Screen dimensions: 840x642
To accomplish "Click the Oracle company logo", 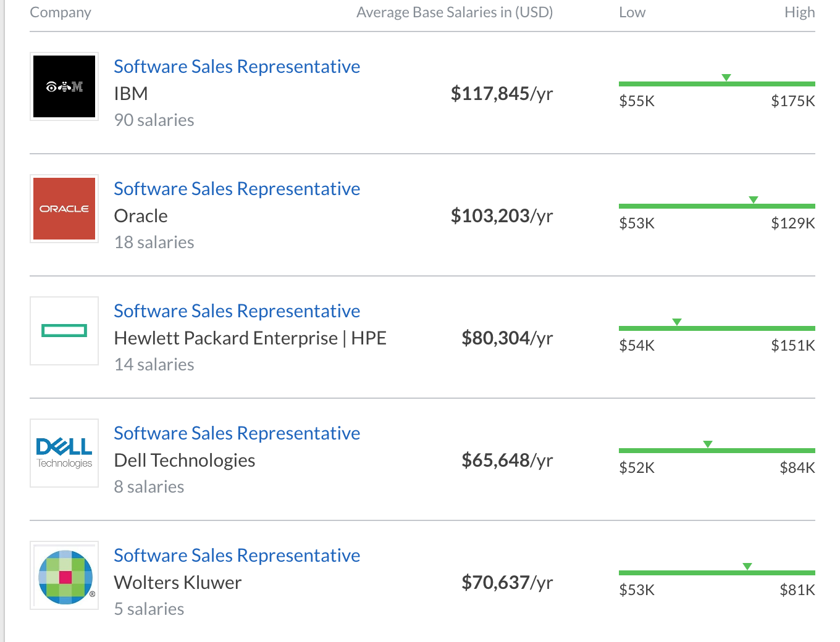I will [x=64, y=209].
